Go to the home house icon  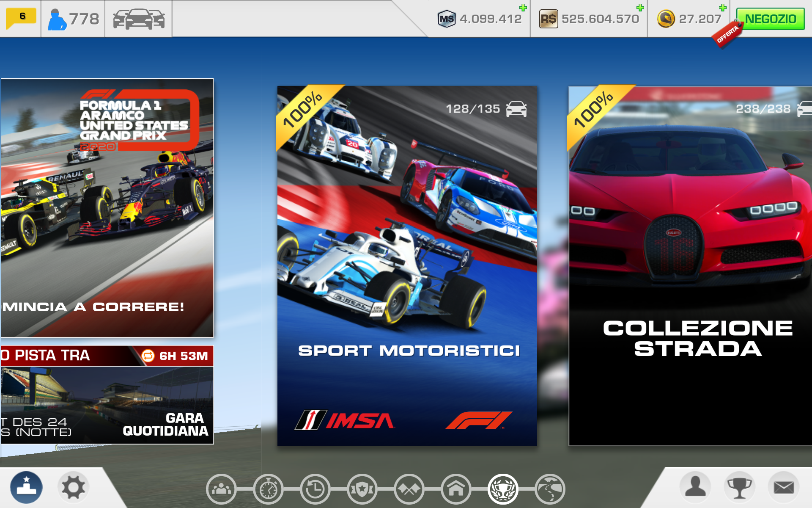click(x=456, y=489)
